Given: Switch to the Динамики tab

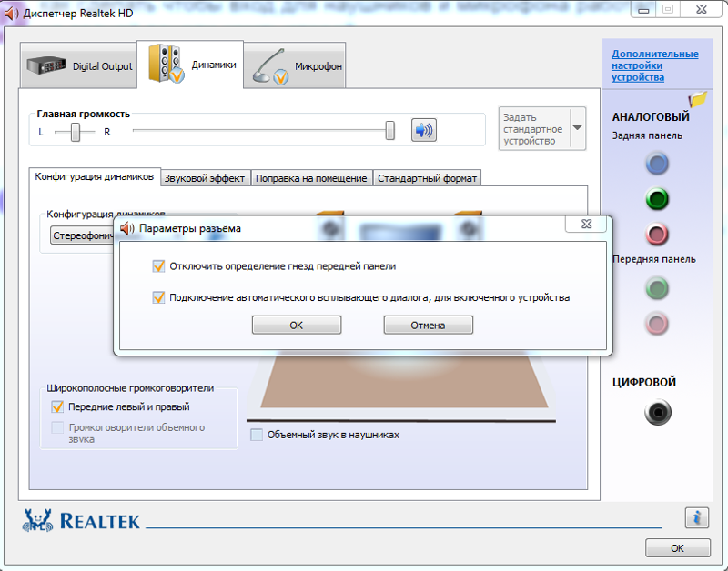Looking at the screenshot, I should coord(190,64).
